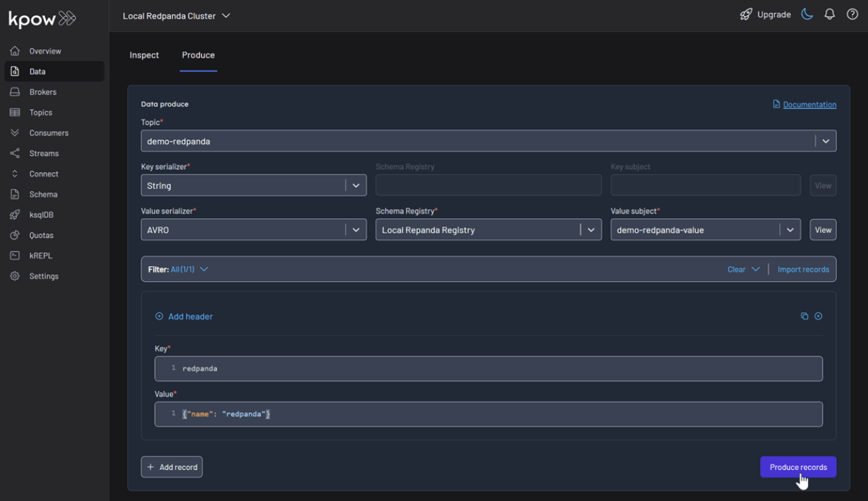Image resolution: width=868 pixels, height=501 pixels.
Task: Duplicate the record using the copy icon
Action: click(804, 316)
